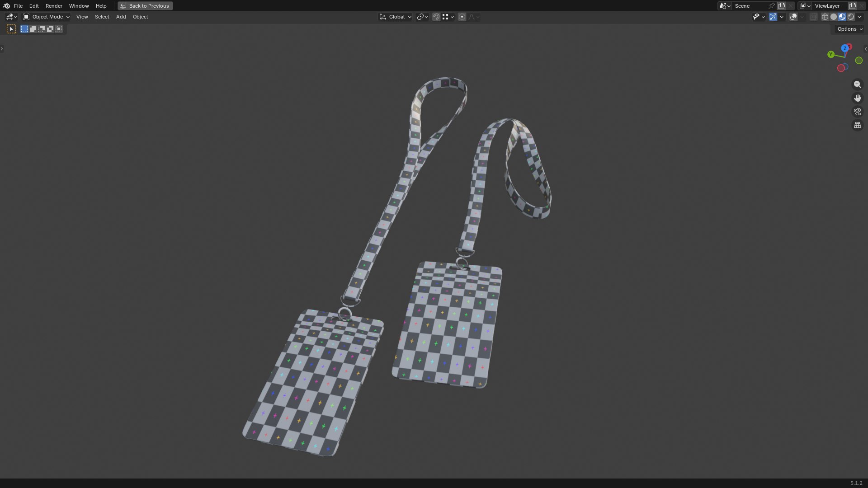868x488 pixels.
Task: Click the hand pan view icon
Action: [857, 98]
